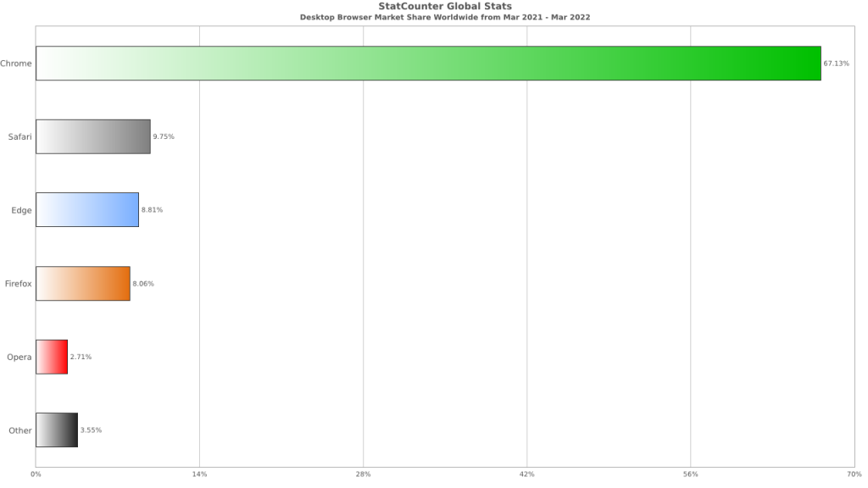The height and width of the screenshot is (488, 868).
Task: Click the 9.75% value label
Action: click(164, 136)
